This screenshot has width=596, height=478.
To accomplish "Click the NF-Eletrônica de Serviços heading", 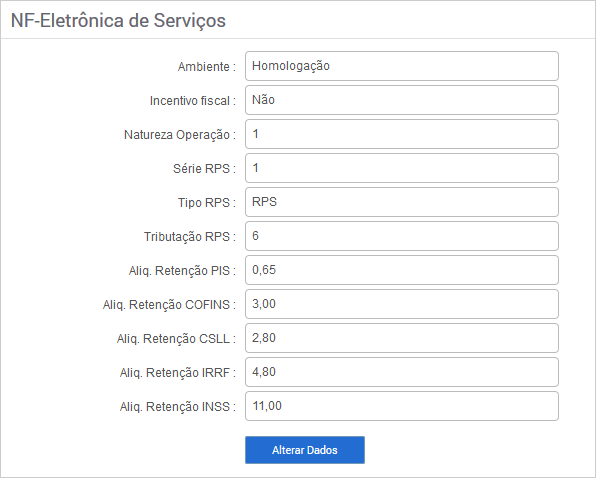I will [118, 21].
